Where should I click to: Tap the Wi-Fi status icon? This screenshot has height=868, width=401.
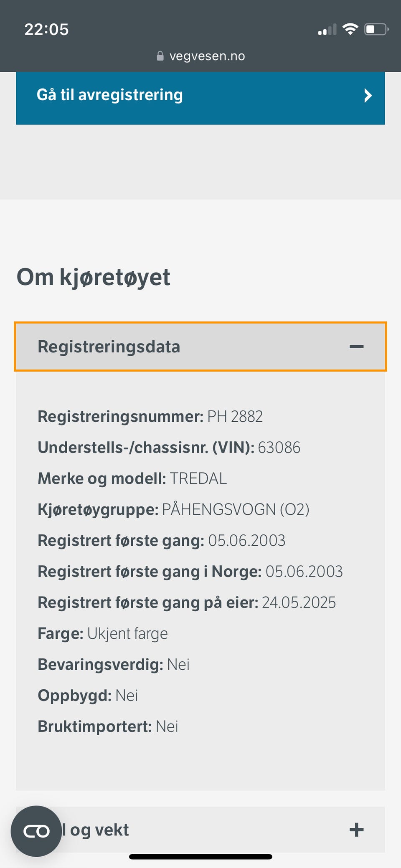350,29
